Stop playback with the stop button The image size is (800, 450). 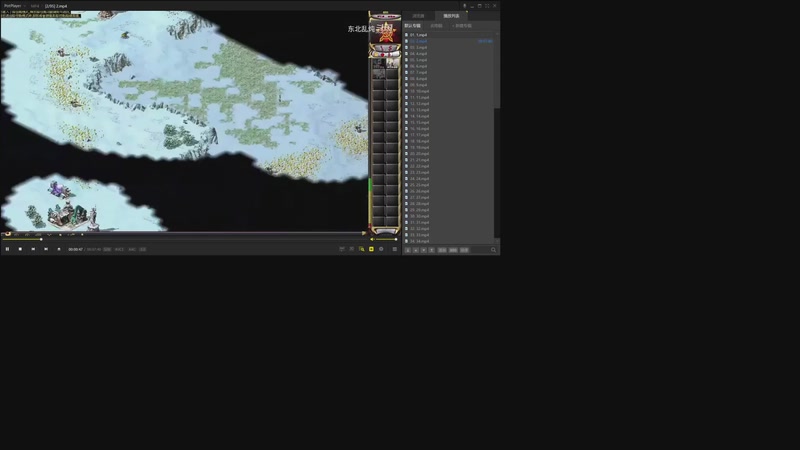click(20, 249)
